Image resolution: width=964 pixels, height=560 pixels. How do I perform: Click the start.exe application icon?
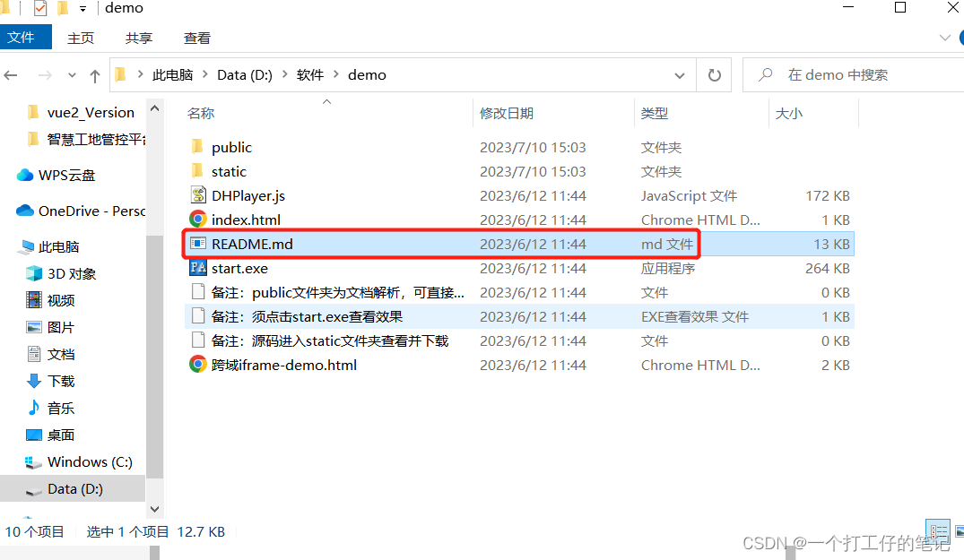pos(197,268)
